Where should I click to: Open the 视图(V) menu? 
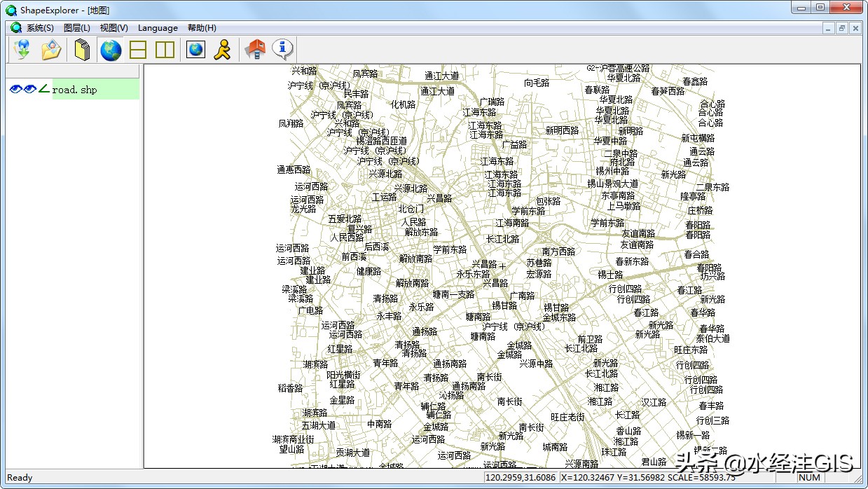click(x=113, y=27)
